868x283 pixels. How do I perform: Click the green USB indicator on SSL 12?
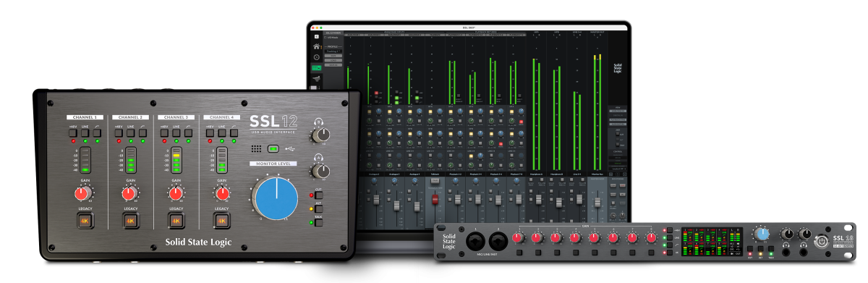pyautogui.click(x=273, y=150)
